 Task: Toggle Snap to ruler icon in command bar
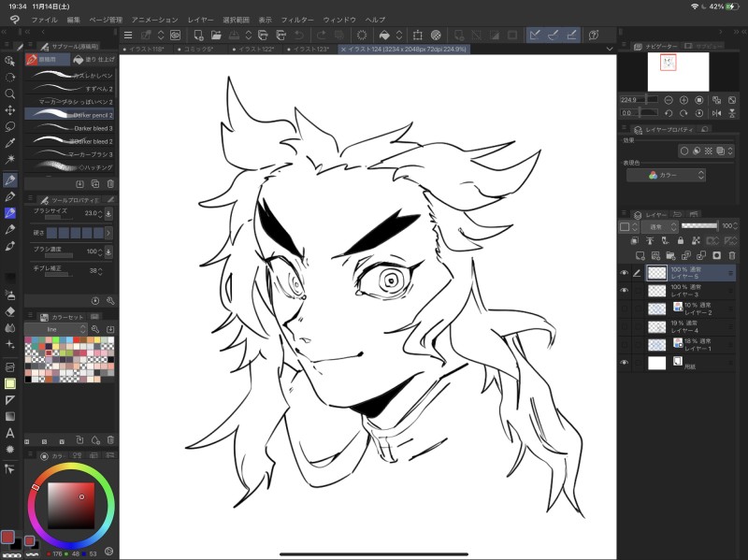coord(535,35)
